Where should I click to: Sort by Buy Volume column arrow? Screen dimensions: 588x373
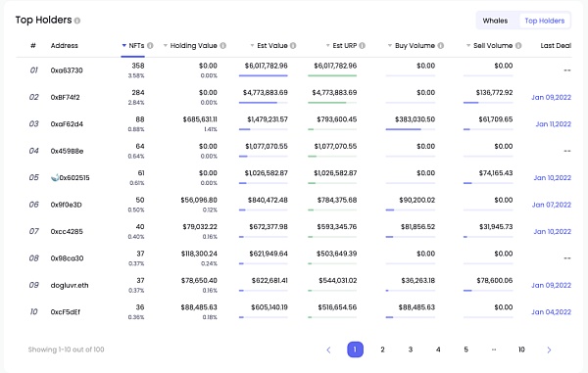tap(390, 46)
